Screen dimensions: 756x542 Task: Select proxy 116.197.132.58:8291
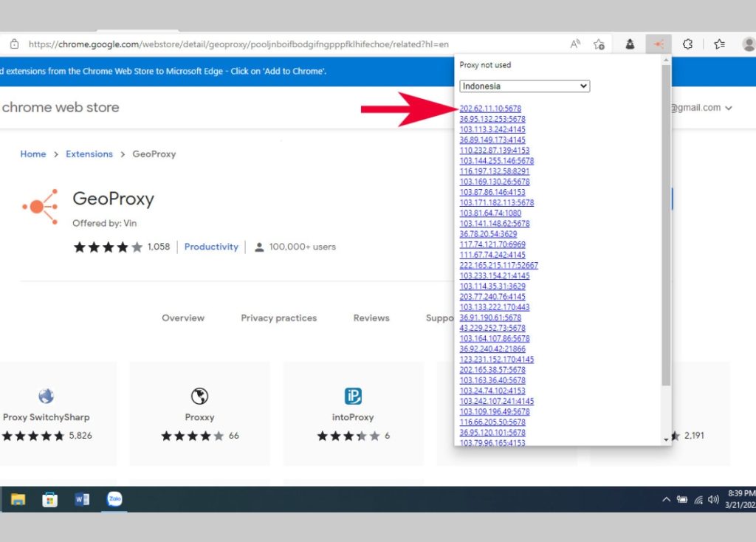tap(495, 171)
